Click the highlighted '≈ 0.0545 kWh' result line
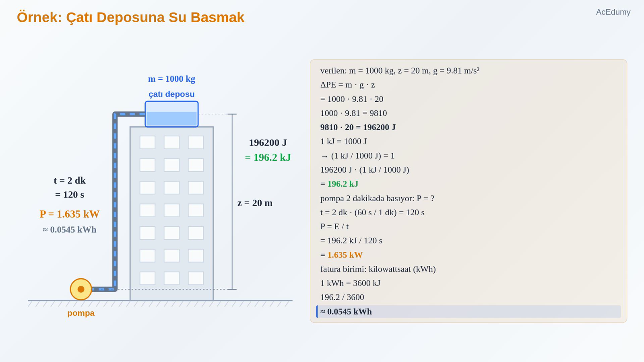Viewport: 644px width, 362px height. coord(469,312)
